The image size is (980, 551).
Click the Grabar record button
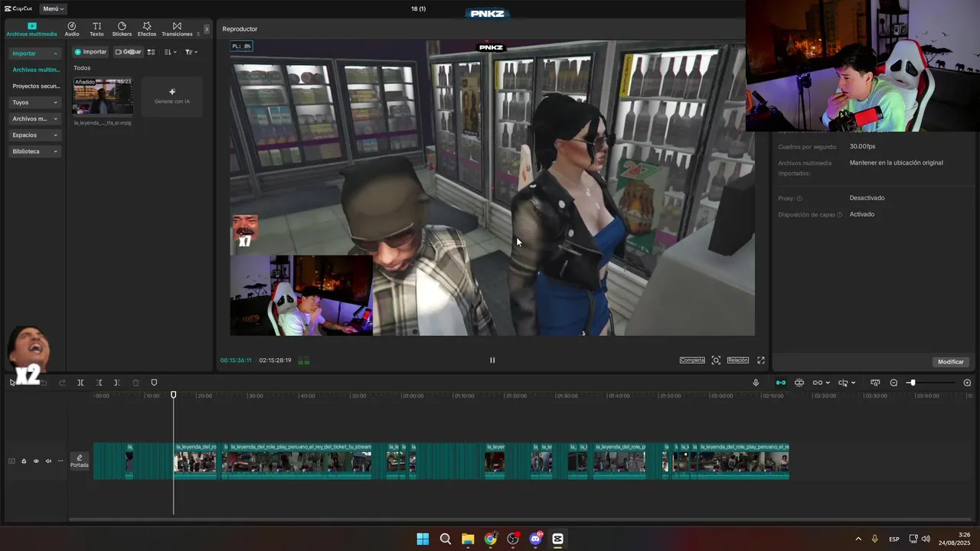coord(128,52)
